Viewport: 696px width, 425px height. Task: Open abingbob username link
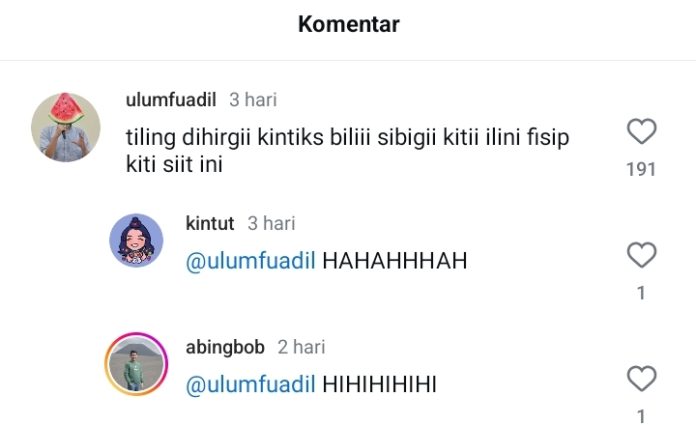pyautogui.click(x=225, y=347)
